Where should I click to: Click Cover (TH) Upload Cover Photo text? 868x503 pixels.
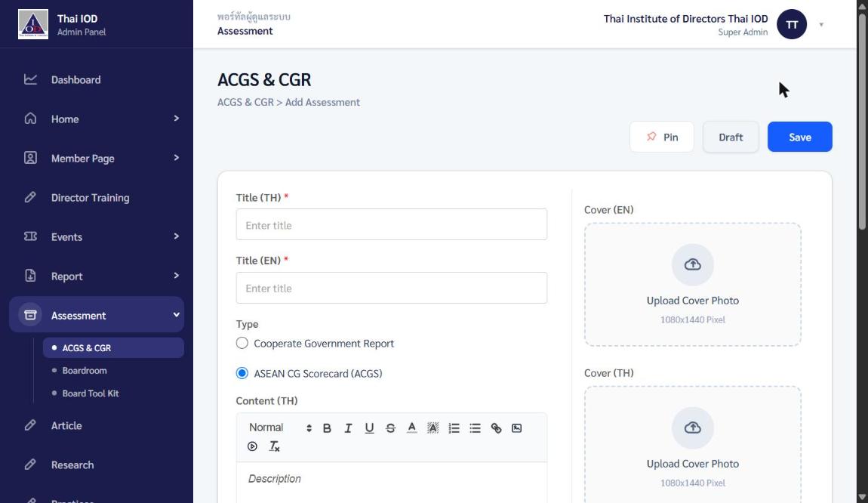[693, 464]
